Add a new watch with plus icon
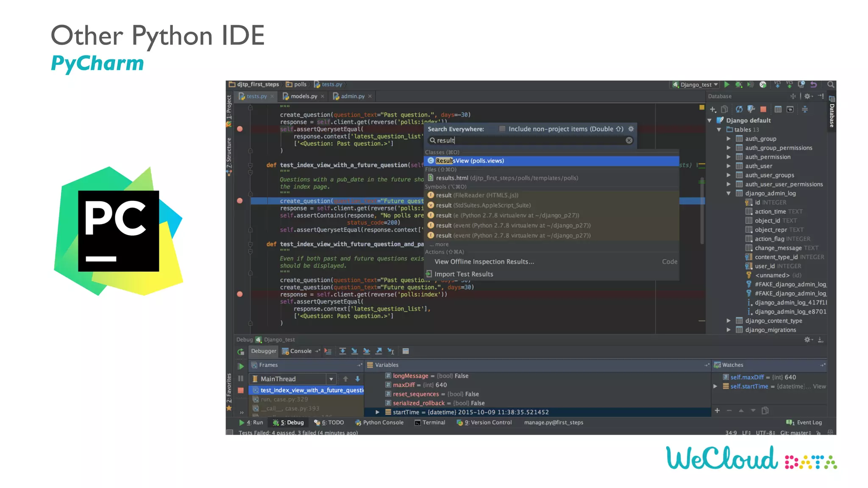 click(717, 410)
